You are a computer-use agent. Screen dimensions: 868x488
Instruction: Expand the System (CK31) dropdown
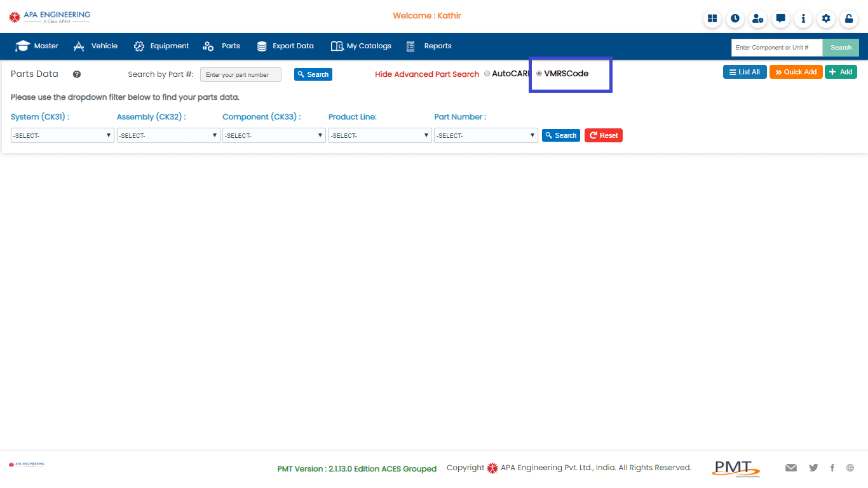(x=62, y=135)
